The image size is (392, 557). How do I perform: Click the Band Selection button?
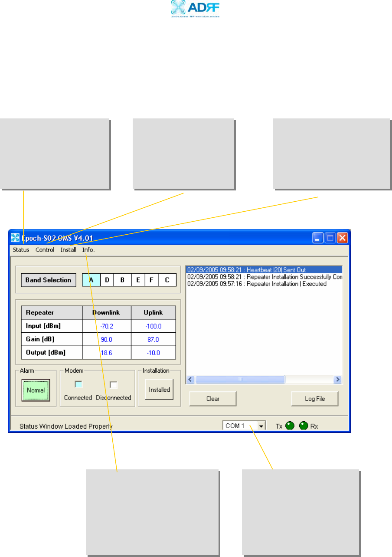click(x=48, y=280)
